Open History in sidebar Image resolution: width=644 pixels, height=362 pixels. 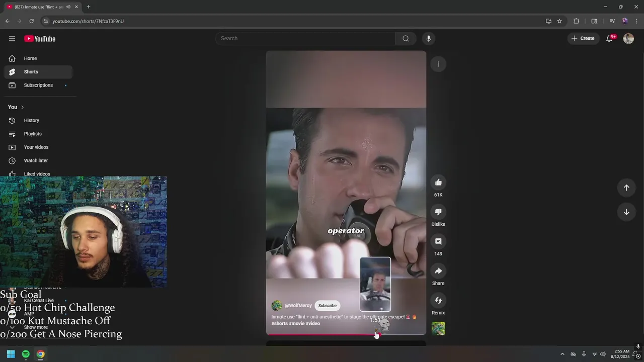coord(38,121)
